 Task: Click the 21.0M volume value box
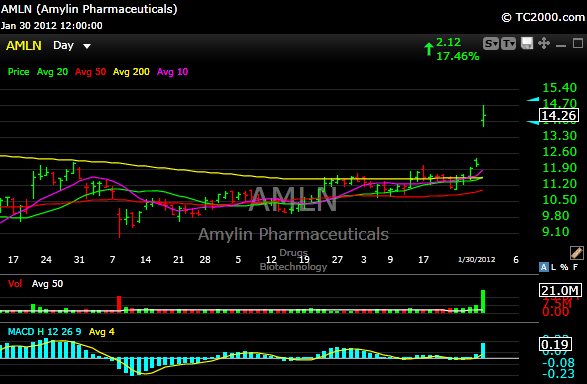coord(560,290)
